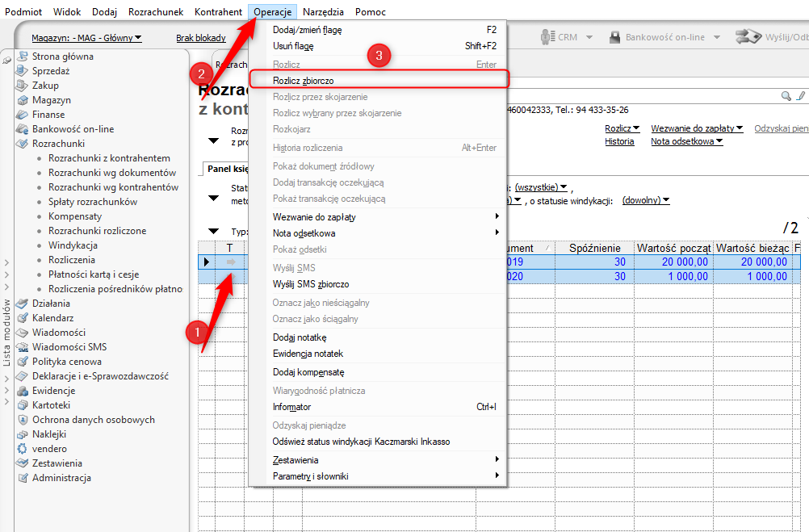This screenshot has height=532, width=809.
Task: Click the Wiadomości SMS icon
Action: [x=22, y=347]
